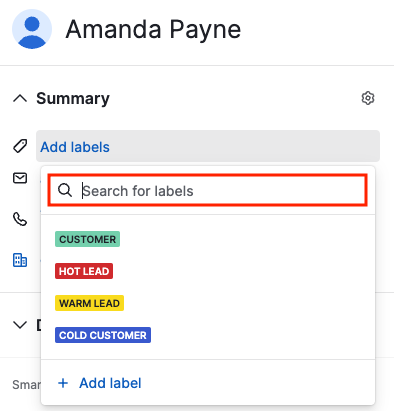394x411 pixels.
Task: Click the magnifier icon in label search
Action: [65, 190]
